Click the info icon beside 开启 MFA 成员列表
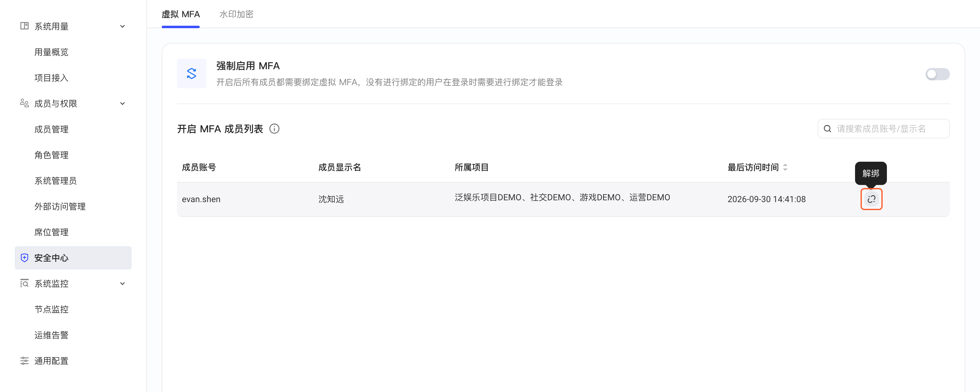Image resolution: width=980 pixels, height=392 pixels. point(274,129)
